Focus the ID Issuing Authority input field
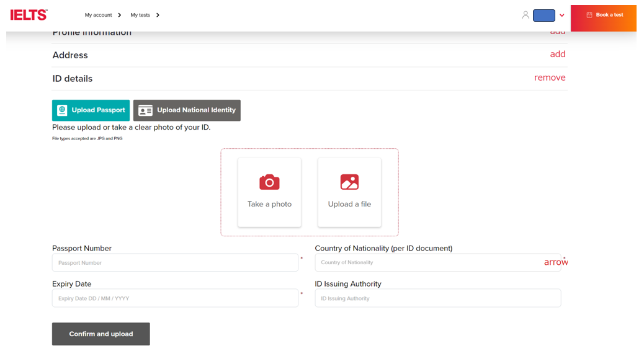 pyautogui.click(x=438, y=298)
